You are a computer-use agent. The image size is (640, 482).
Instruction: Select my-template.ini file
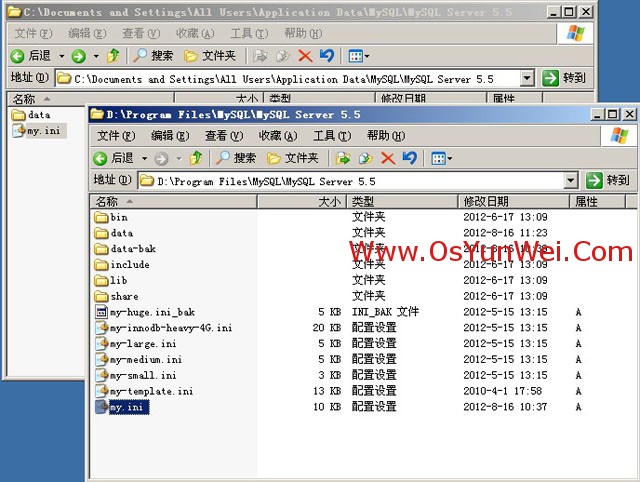point(144,391)
